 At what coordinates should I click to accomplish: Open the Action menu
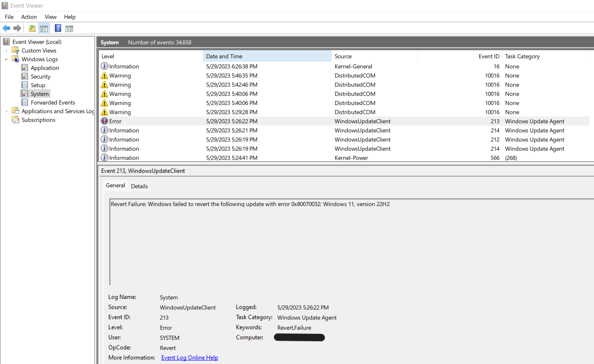click(x=29, y=17)
